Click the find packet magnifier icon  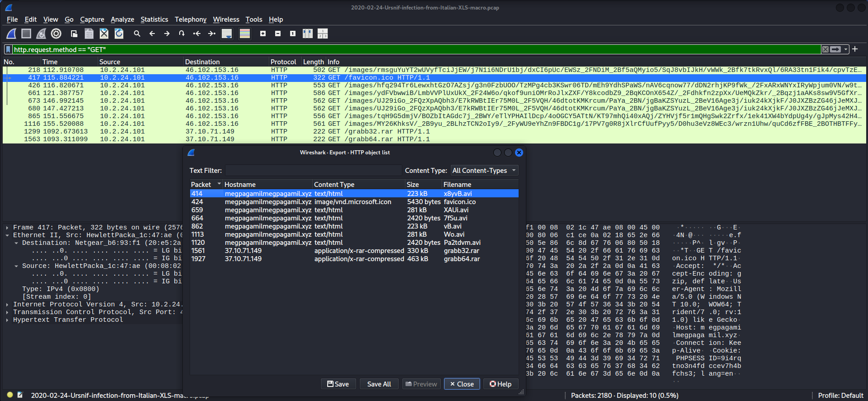[x=137, y=33]
